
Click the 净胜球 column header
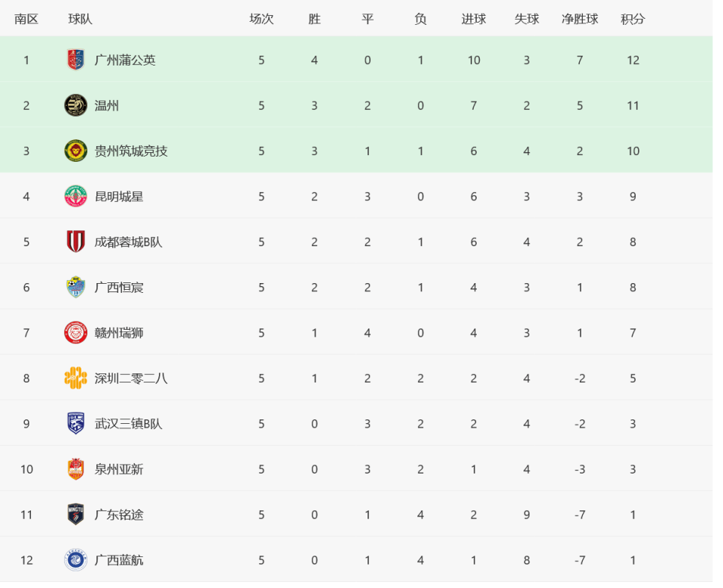580,20
